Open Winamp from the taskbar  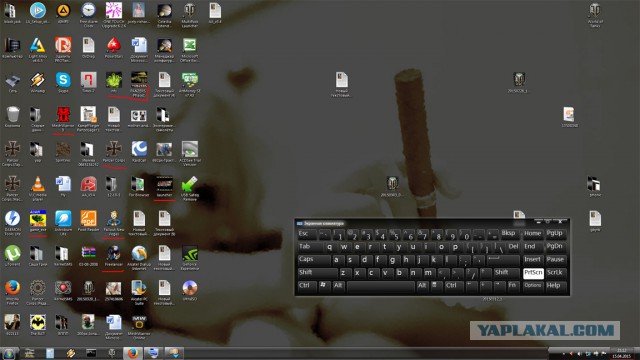point(71,353)
